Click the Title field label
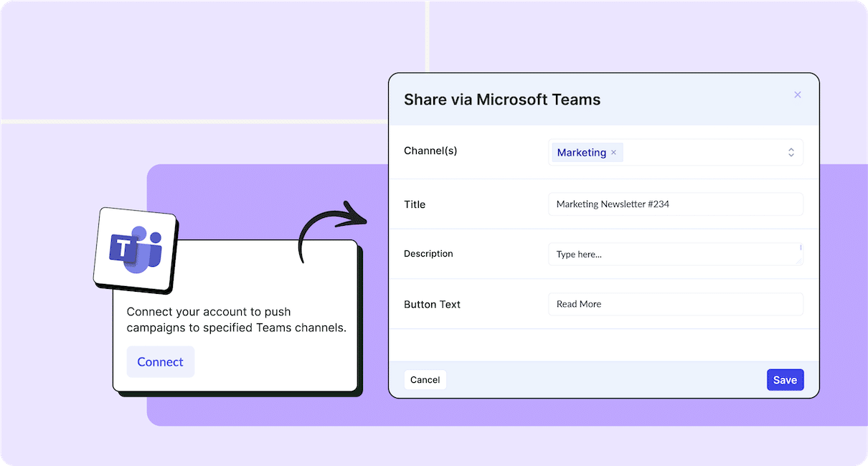Image resolution: width=868 pixels, height=466 pixels. tap(415, 205)
